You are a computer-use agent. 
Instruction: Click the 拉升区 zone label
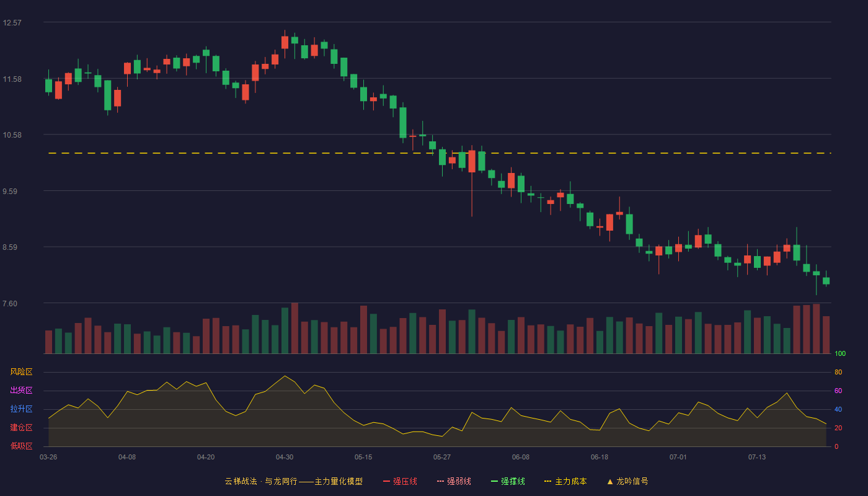tap(21, 409)
